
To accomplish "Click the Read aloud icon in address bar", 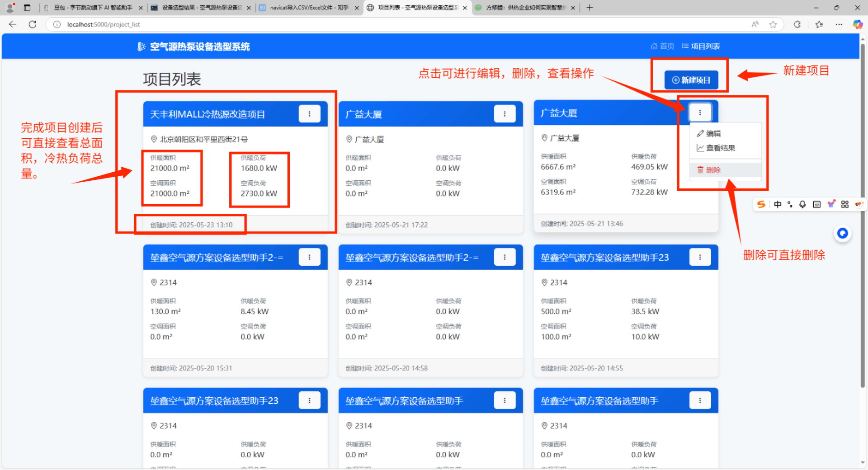I will pos(755,24).
